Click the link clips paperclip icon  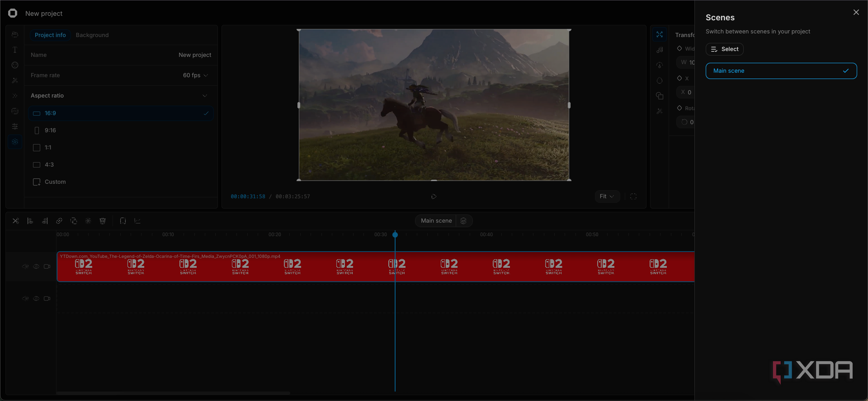[59, 221]
